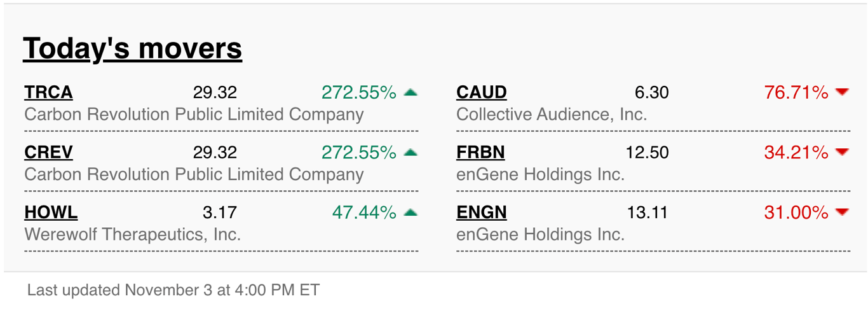Open the TRCA ticker link
The image size is (868, 329).
(48, 93)
